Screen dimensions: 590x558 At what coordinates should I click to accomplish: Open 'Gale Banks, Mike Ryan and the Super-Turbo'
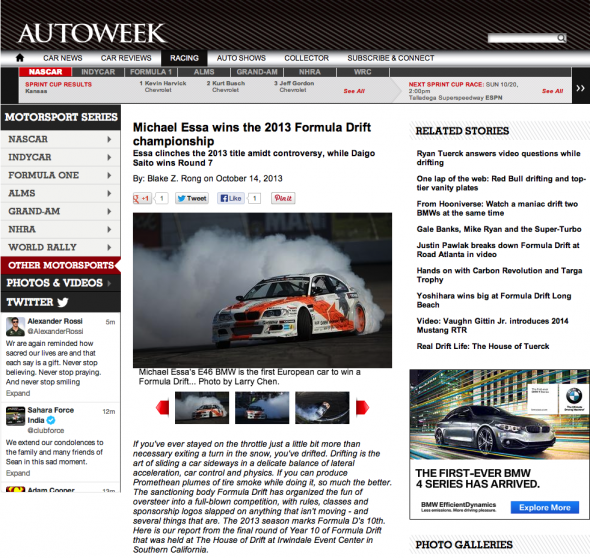click(x=499, y=229)
